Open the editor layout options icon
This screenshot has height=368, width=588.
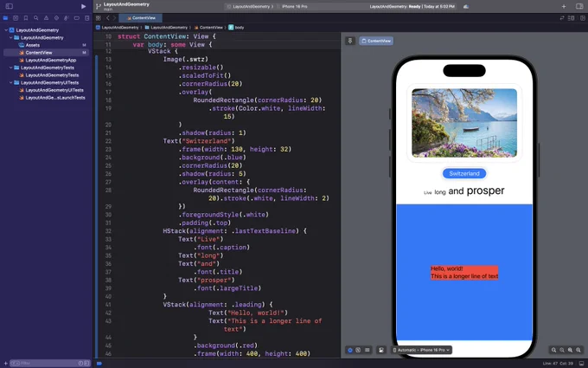(x=571, y=18)
